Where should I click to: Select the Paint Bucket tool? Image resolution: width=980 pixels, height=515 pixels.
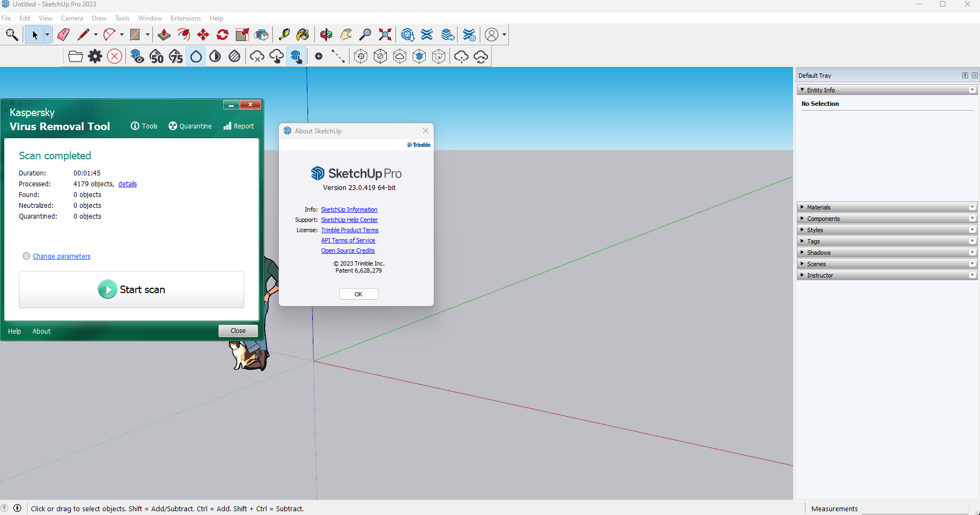303,35
